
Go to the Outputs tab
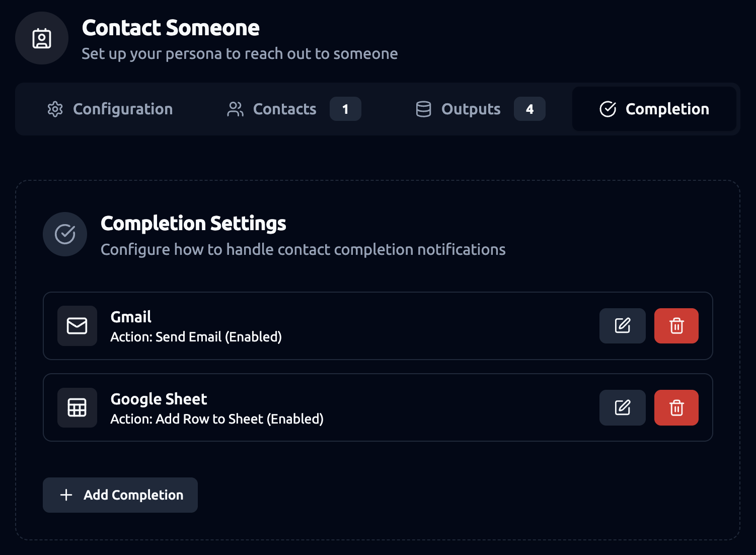point(471,109)
